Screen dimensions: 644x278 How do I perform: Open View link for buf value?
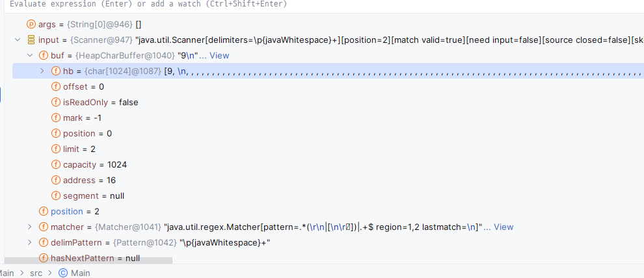point(219,55)
